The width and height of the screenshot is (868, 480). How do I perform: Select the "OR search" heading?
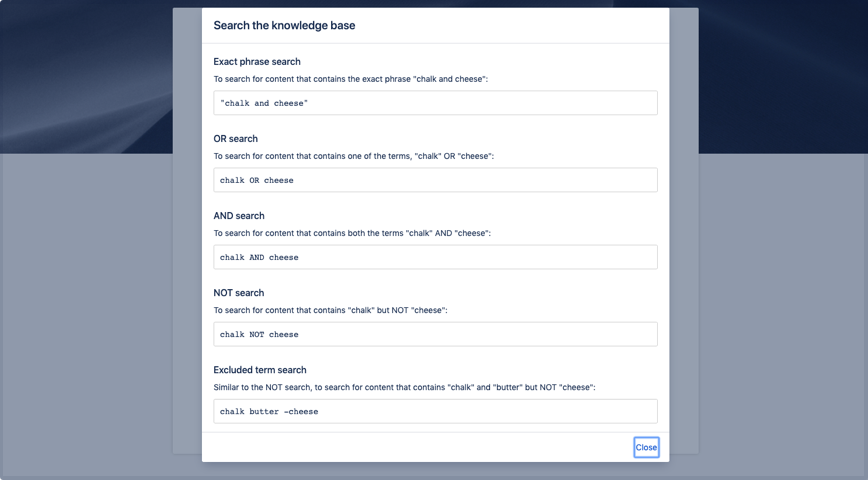tap(236, 139)
